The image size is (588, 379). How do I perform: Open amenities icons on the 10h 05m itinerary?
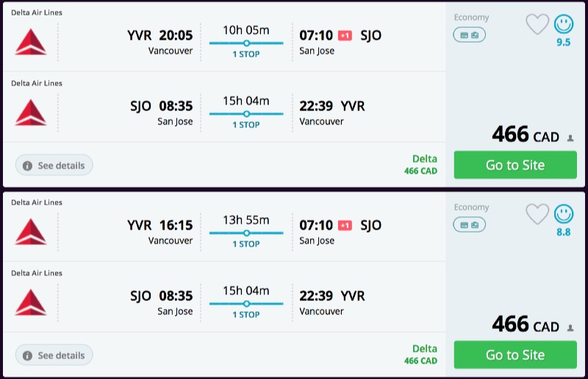point(469,35)
